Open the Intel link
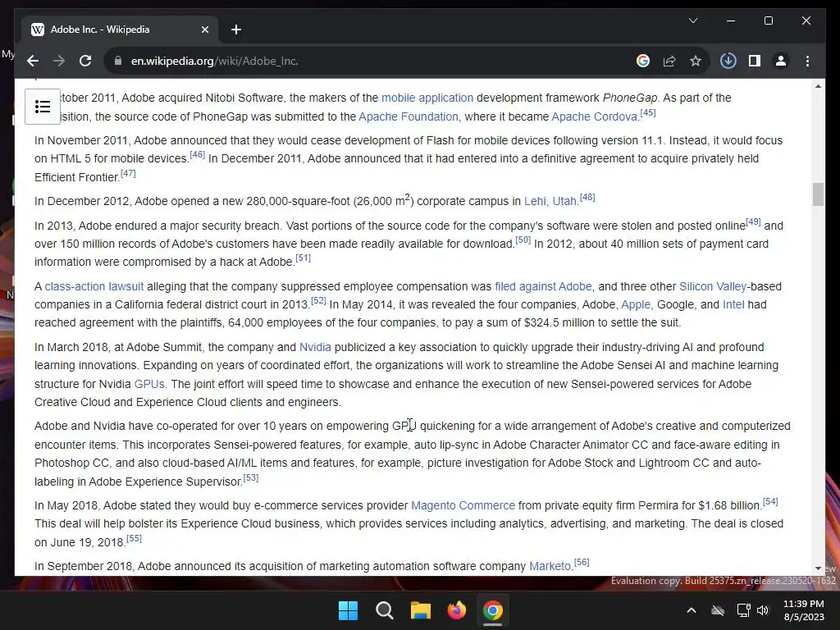The image size is (840, 630). coord(733,305)
